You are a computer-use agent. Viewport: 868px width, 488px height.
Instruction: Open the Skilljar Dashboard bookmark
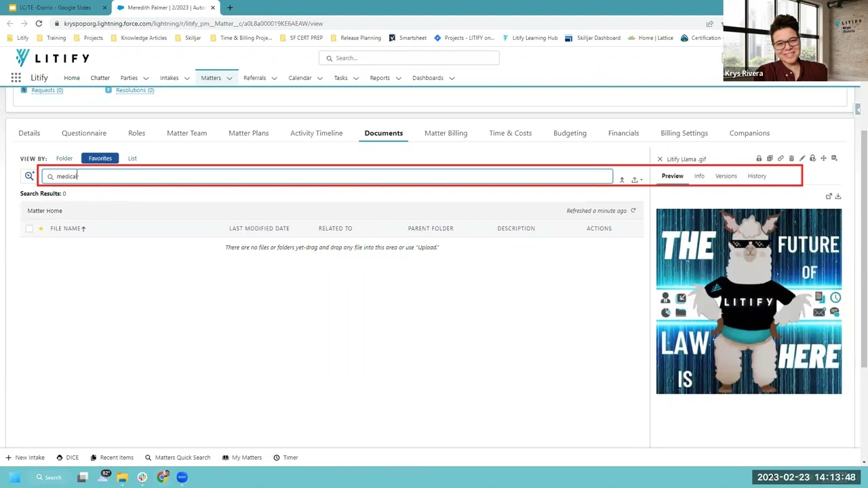click(x=593, y=38)
